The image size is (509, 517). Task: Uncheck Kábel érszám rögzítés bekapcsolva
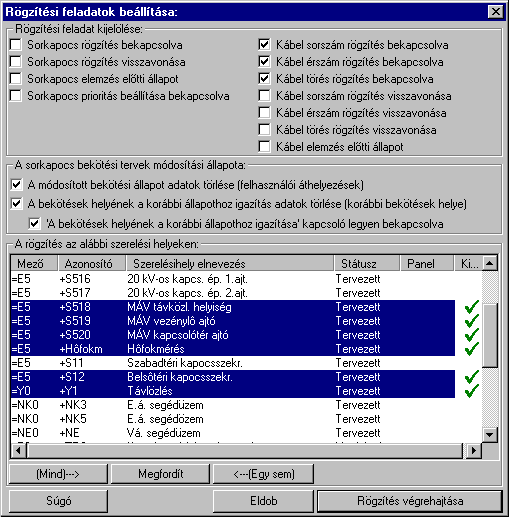click(x=264, y=62)
